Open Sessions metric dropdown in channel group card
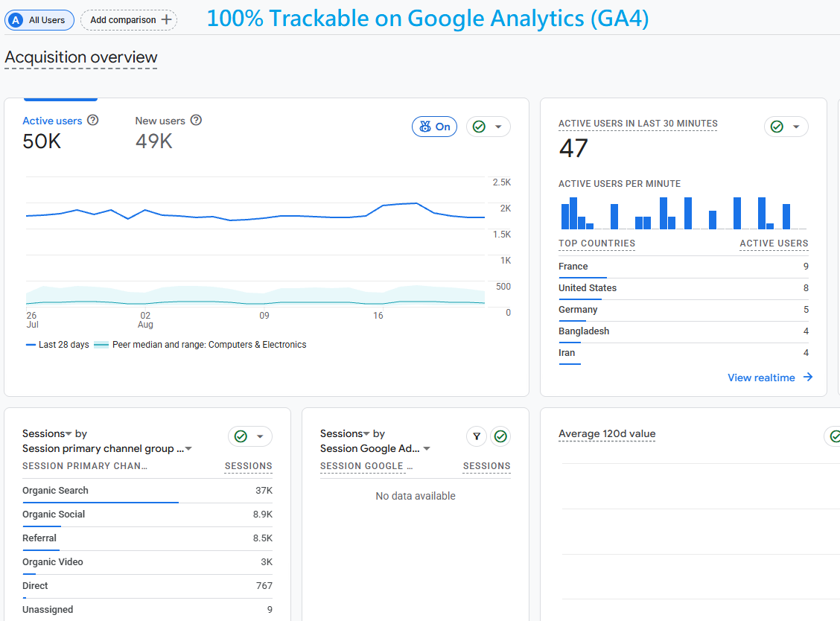 [47, 433]
